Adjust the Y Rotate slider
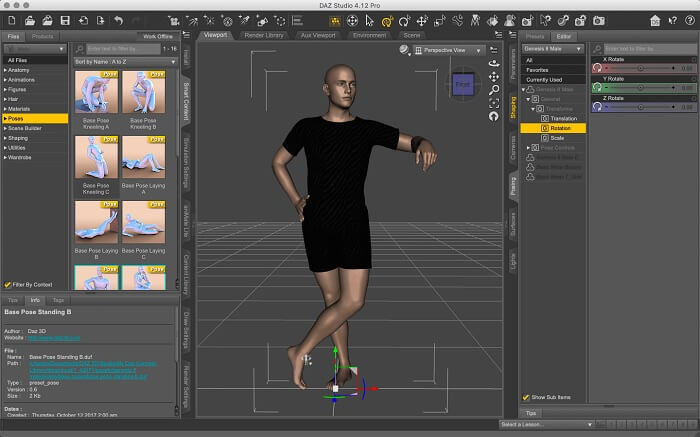Image resolution: width=700 pixels, height=437 pixels. [640, 87]
